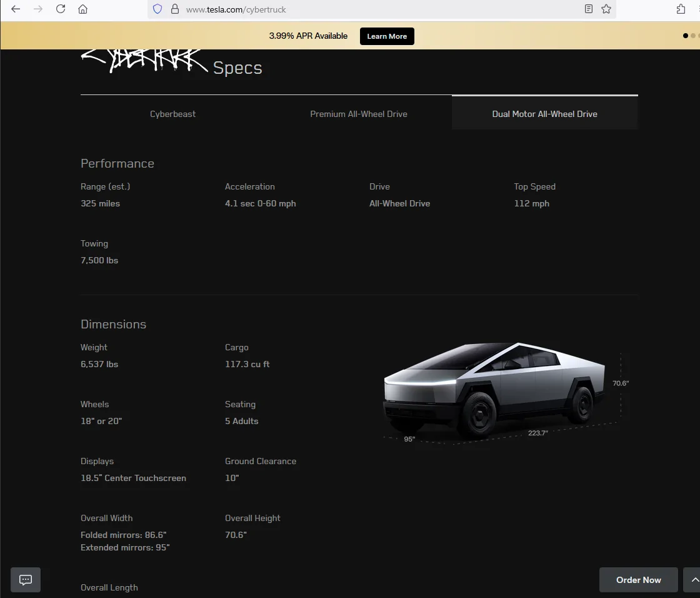Click the Cybertruck graffiti logo
The image size is (700, 598).
click(x=145, y=60)
